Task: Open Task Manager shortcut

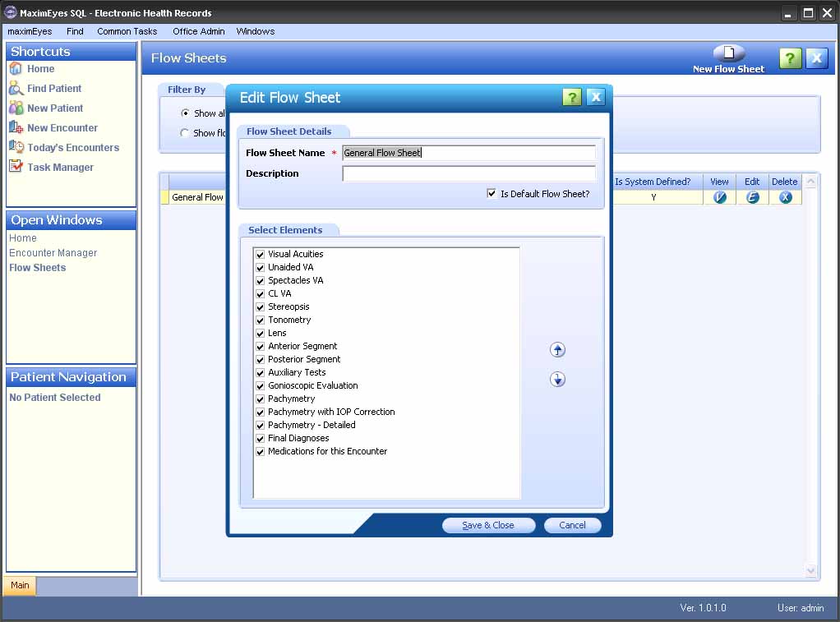Action: (x=52, y=167)
